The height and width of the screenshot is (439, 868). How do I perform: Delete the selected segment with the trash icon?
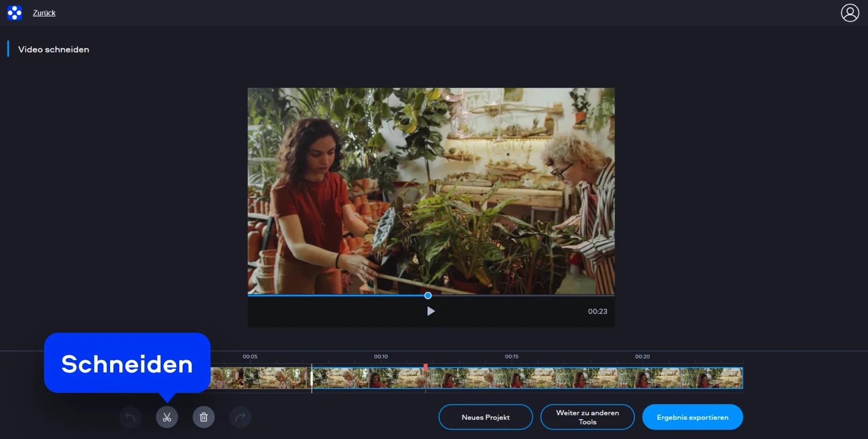pyautogui.click(x=204, y=417)
